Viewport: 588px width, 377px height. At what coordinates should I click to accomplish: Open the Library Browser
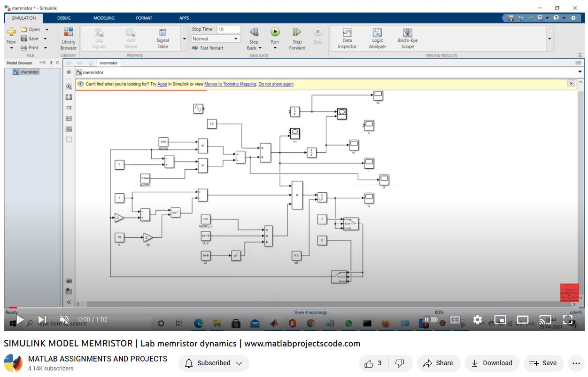(68, 38)
